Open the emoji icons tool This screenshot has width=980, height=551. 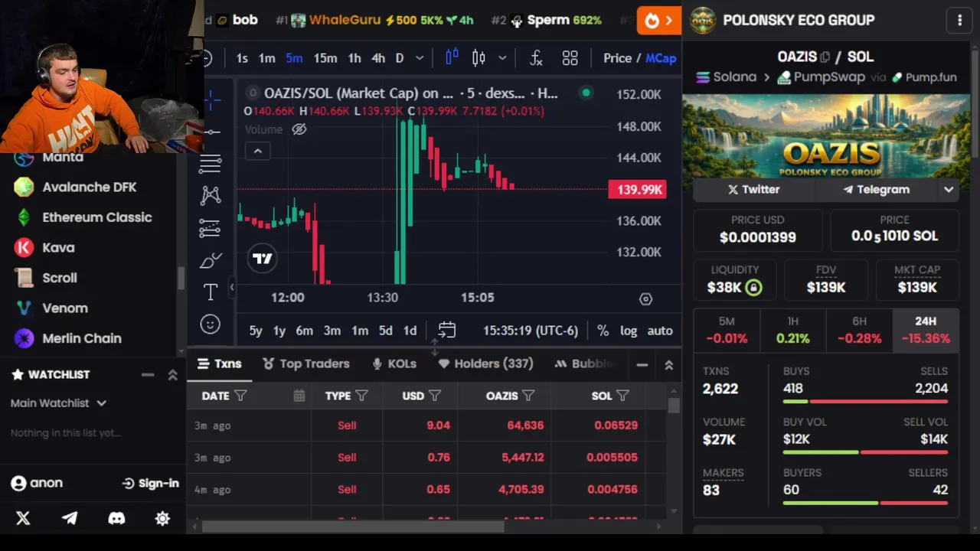(x=211, y=324)
